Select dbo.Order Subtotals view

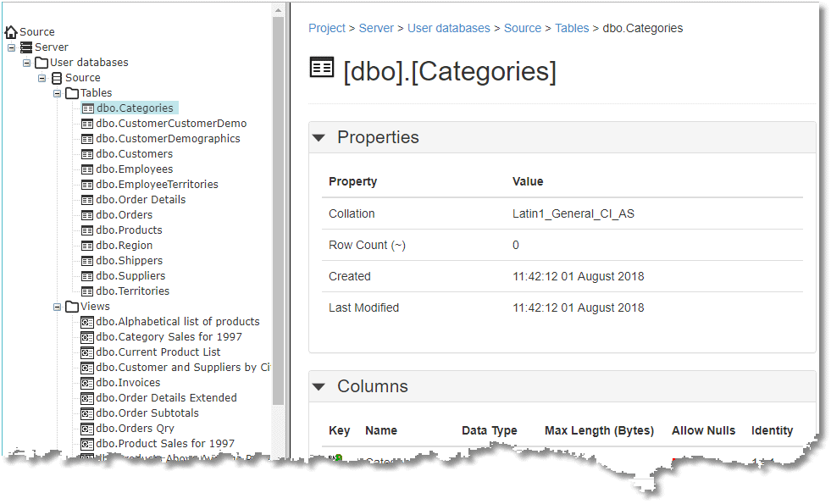[147, 413]
